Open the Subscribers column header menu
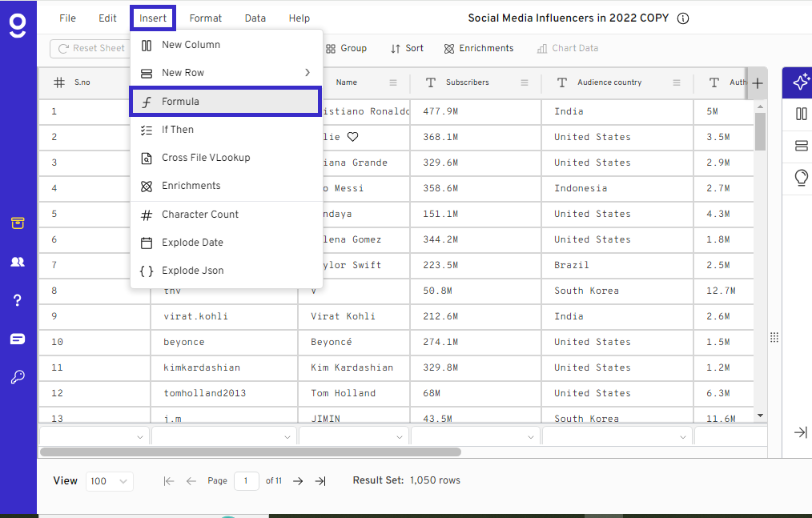The width and height of the screenshot is (812, 518). (525, 82)
